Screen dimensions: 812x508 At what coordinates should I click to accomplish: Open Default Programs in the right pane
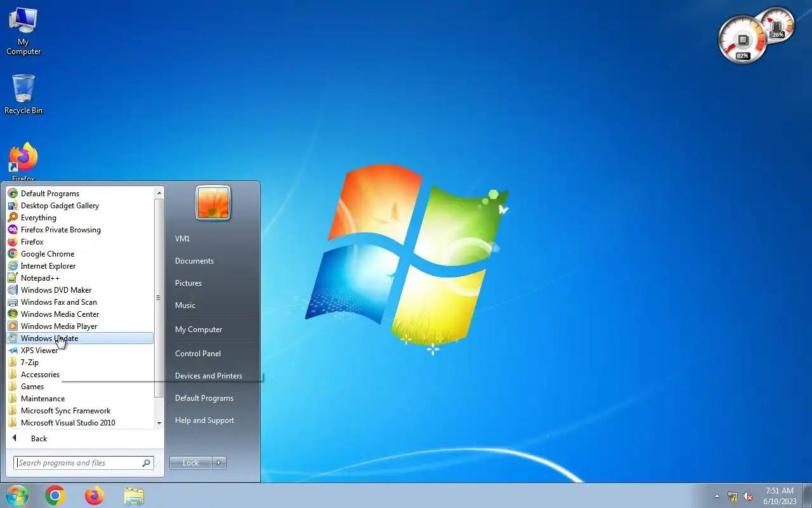click(213, 398)
